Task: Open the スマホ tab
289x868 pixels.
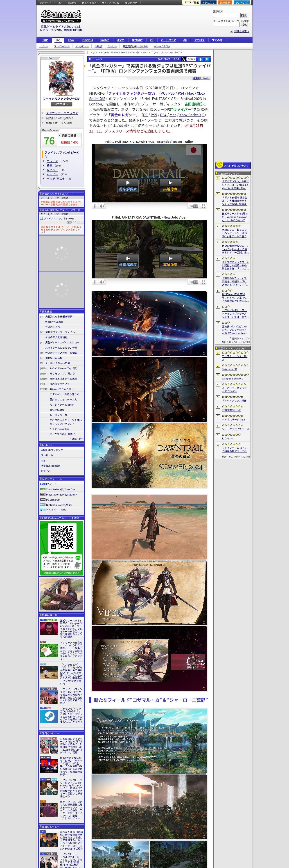Action: 120,40
